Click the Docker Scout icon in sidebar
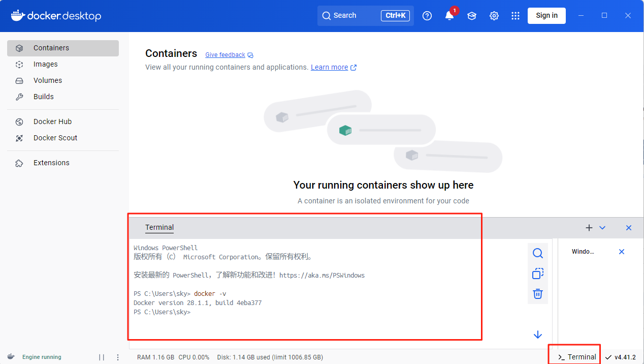This screenshot has height=364, width=644. pos(19,138)
